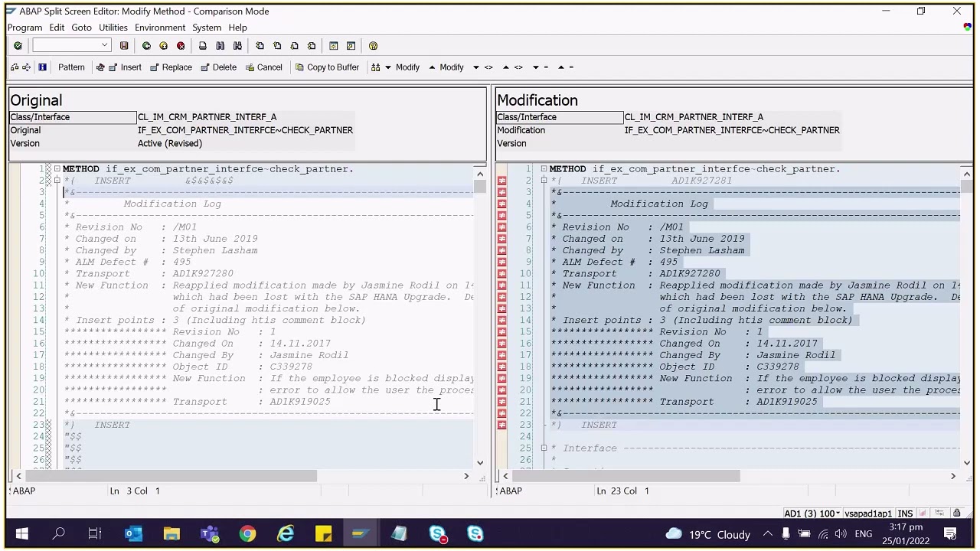Click the Cancel button in application toolbar
This screenshot has height=551, width=980.
click(264, 67)
